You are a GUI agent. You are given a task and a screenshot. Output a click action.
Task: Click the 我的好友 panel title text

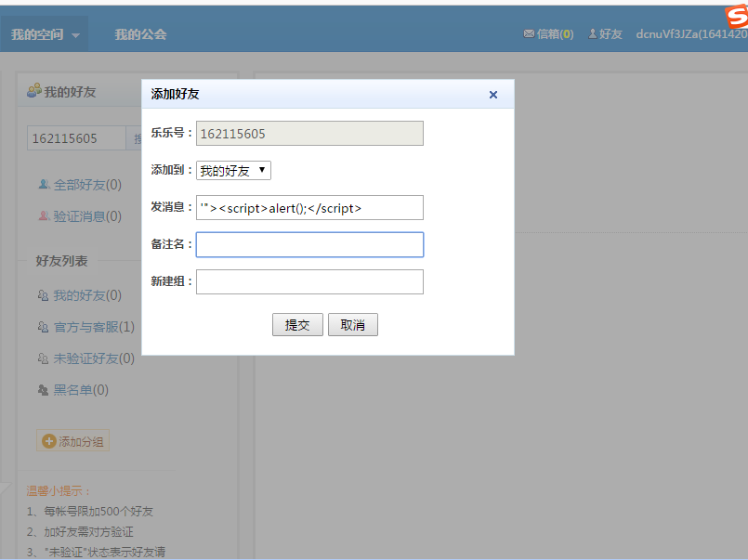pyautogui.click(x=70, y=92)
